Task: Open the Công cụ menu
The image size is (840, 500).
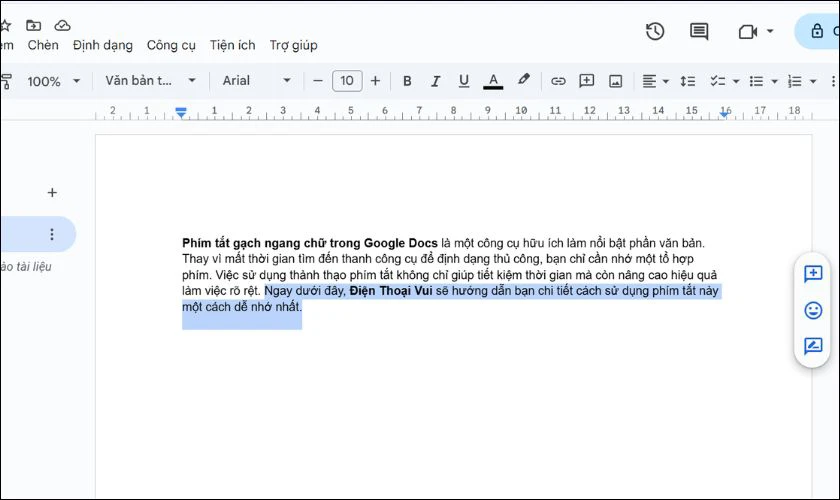Action: pyautogui.click(x=171, y=46)
